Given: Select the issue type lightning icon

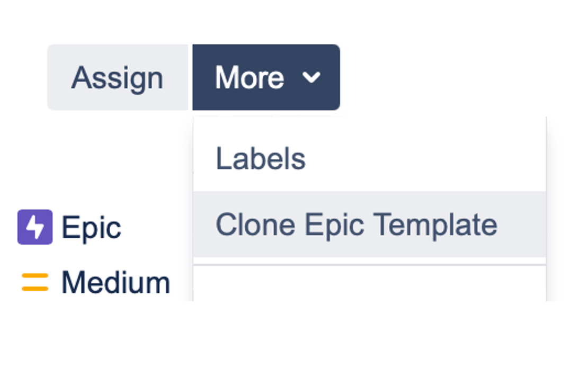Looking at the screenshot, I should click(x=35, y=227).
